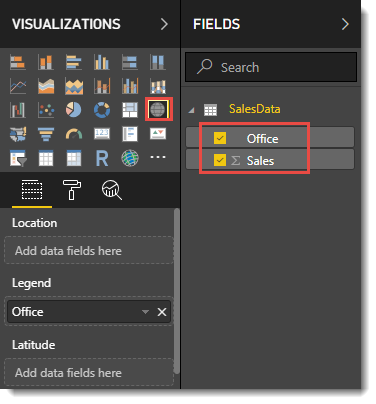
Task: Select the stacked column chart visual
Action: tap(46, 62)
